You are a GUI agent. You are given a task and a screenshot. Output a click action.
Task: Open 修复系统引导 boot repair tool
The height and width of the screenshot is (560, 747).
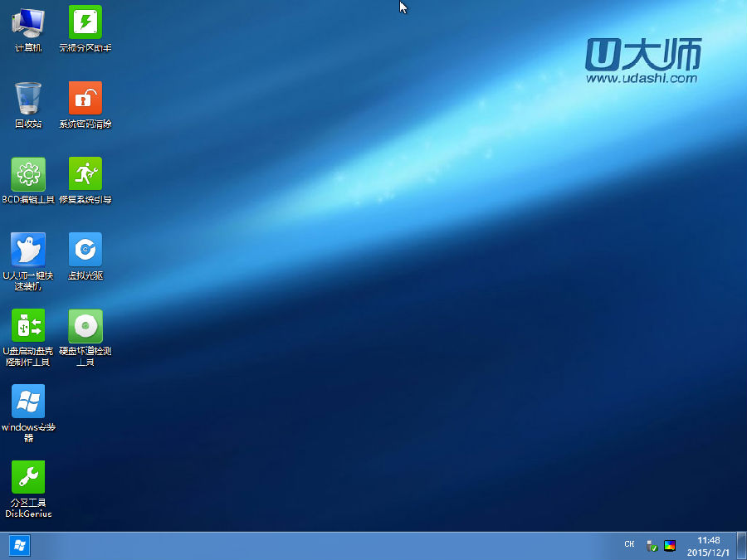point(85,174)
